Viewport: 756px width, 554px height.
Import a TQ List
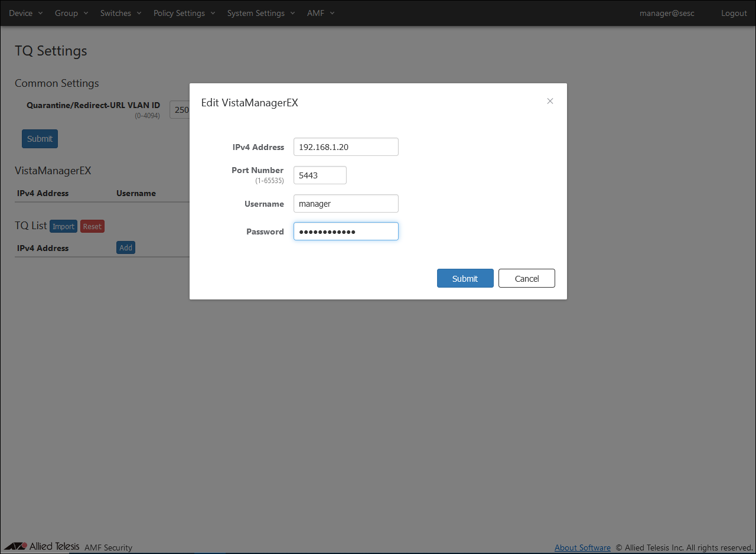coord(63,226)
